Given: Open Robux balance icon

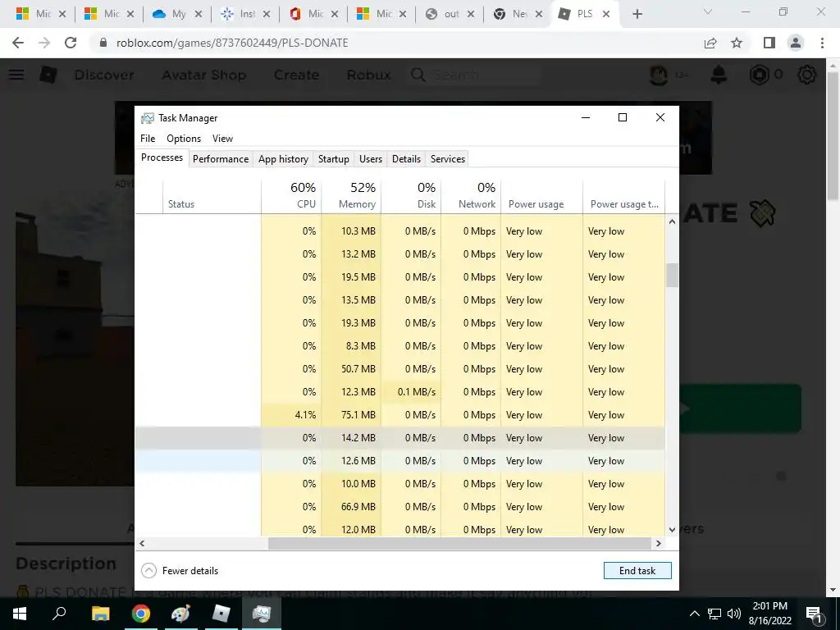Looking at the screenshot, I should tap(759, 75).
